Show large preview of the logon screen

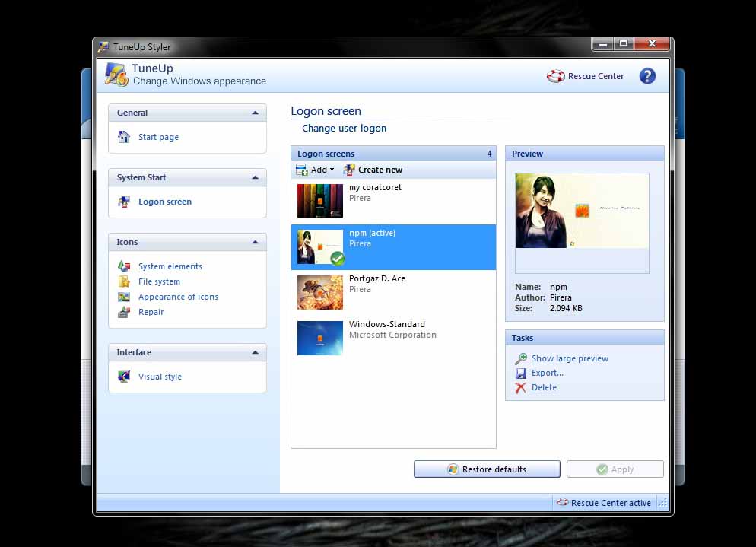pyautogui.click(x=569, y=358)
